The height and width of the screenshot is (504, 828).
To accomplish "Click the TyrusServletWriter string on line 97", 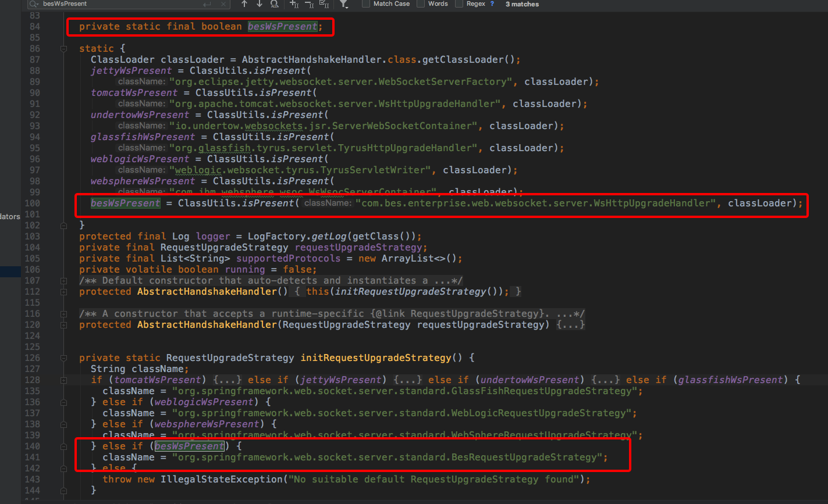I will tap(300, 170).
